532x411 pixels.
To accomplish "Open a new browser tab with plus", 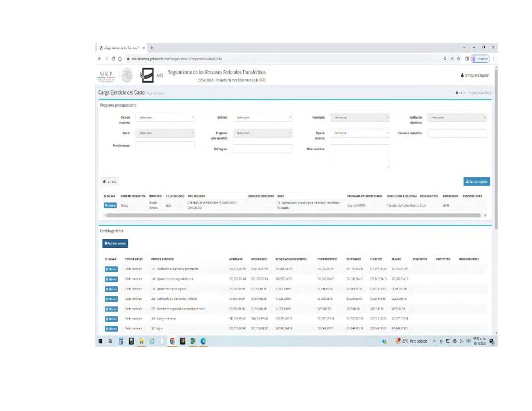I will 152,48.
